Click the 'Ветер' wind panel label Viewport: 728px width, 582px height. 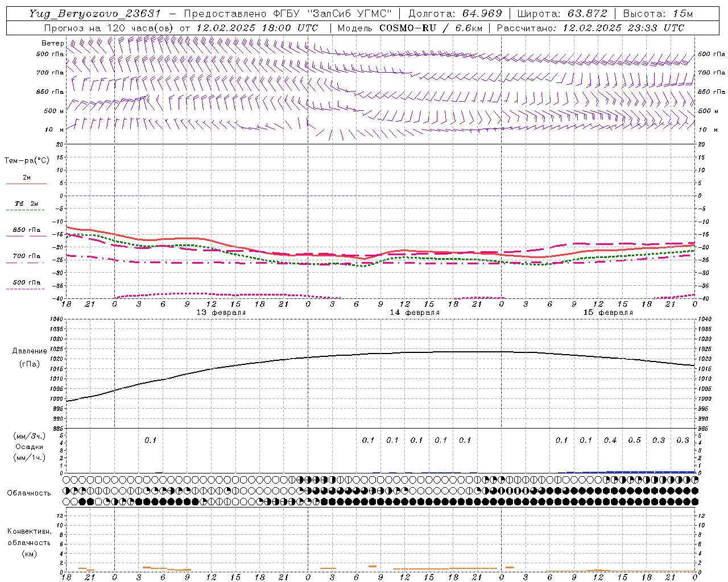(52, 43)
